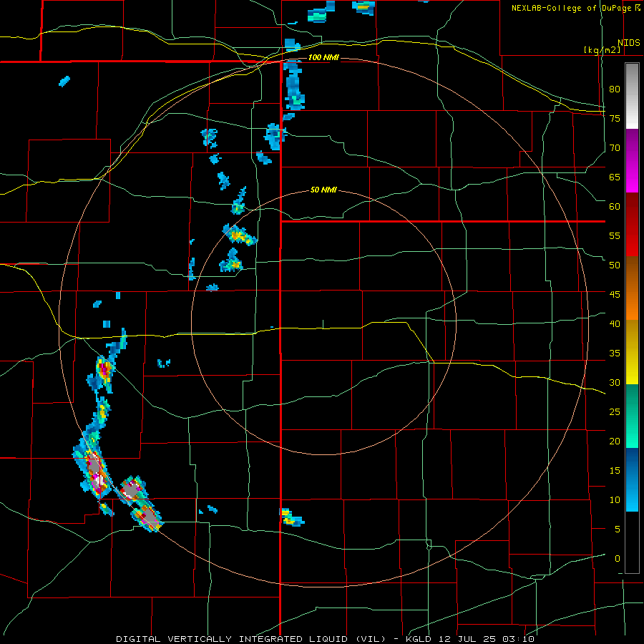Click the value 65 on the scale
The height and width of the screenshot is (644, 644).
615,177
